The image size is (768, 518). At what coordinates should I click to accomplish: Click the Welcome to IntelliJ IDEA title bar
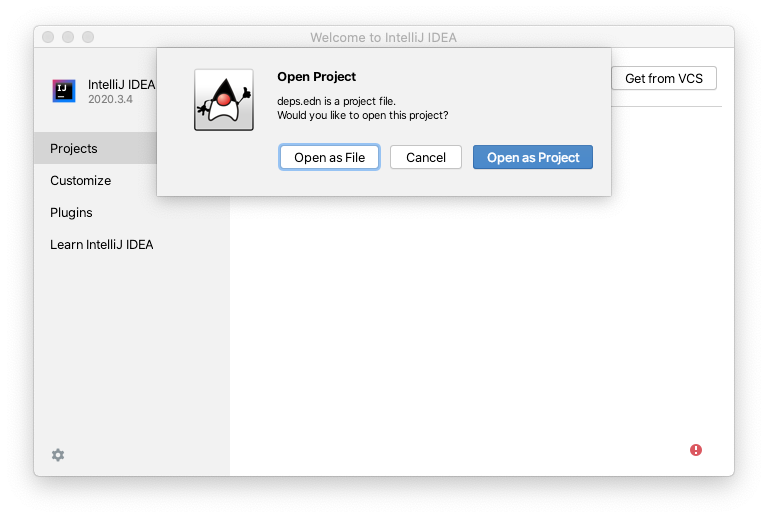384,37
